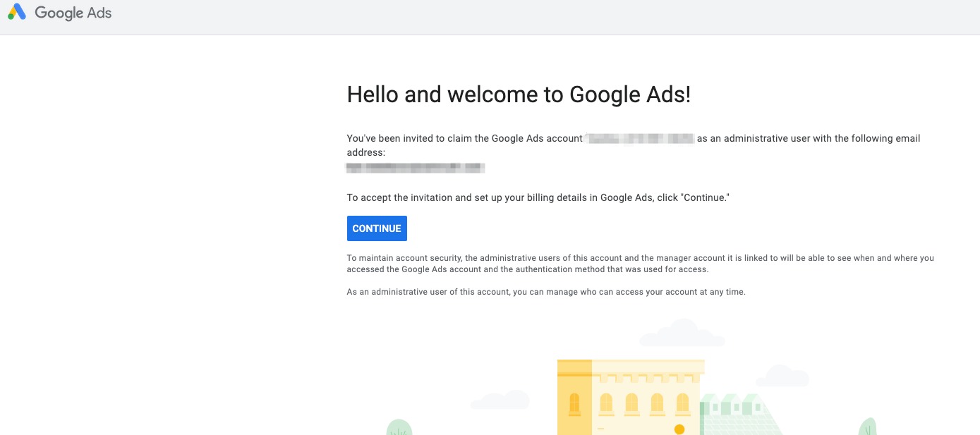Click the "To maintain account security" notice paragraph

tap(640, 264)
